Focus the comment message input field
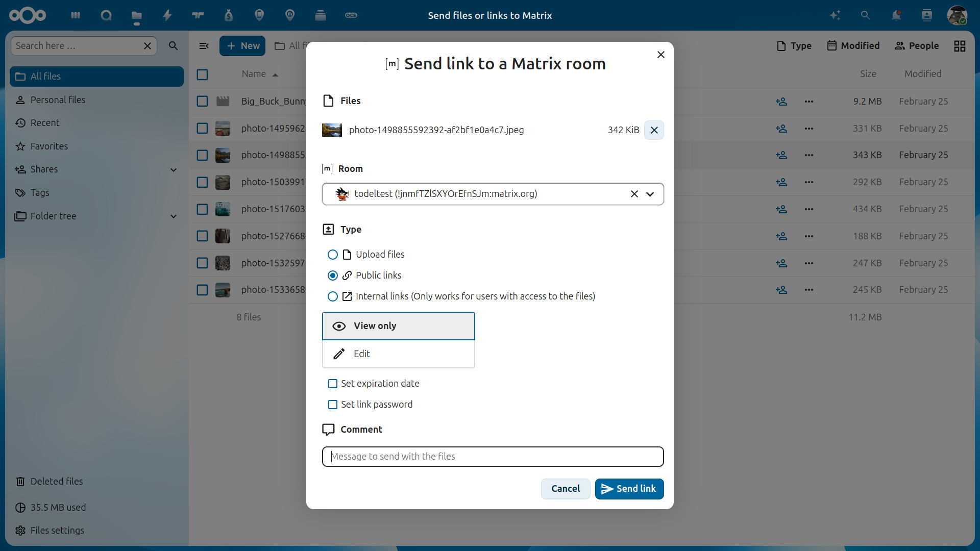980x551 pixels. point(493,457)
